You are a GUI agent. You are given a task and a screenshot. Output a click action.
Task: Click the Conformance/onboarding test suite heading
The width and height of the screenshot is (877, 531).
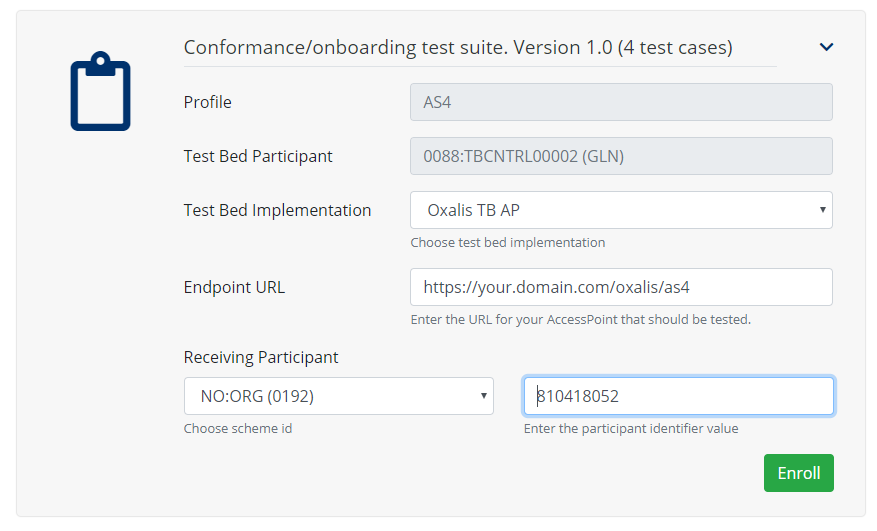458,47
